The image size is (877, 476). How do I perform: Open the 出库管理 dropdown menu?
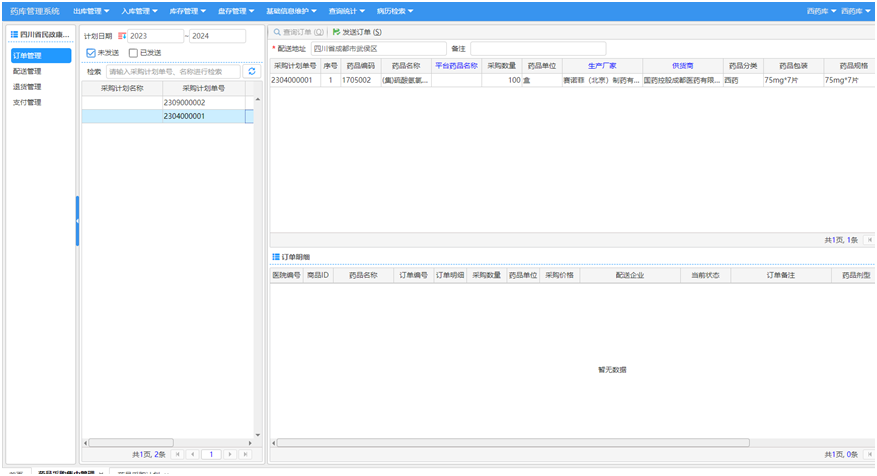[x=91, y=11]
